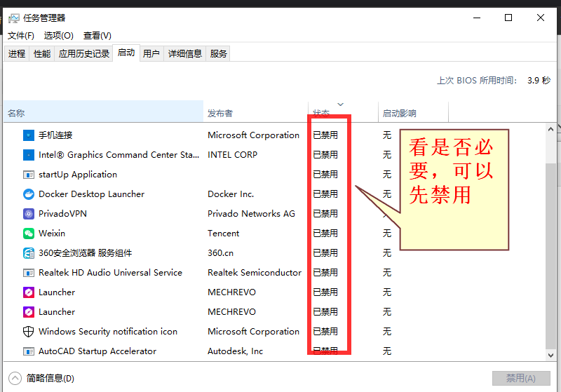This screenshot has width=561, height=392.
Task: Select Docker Desktop Launcher row name
Action: pyautogui.click(x=91, y=194)
